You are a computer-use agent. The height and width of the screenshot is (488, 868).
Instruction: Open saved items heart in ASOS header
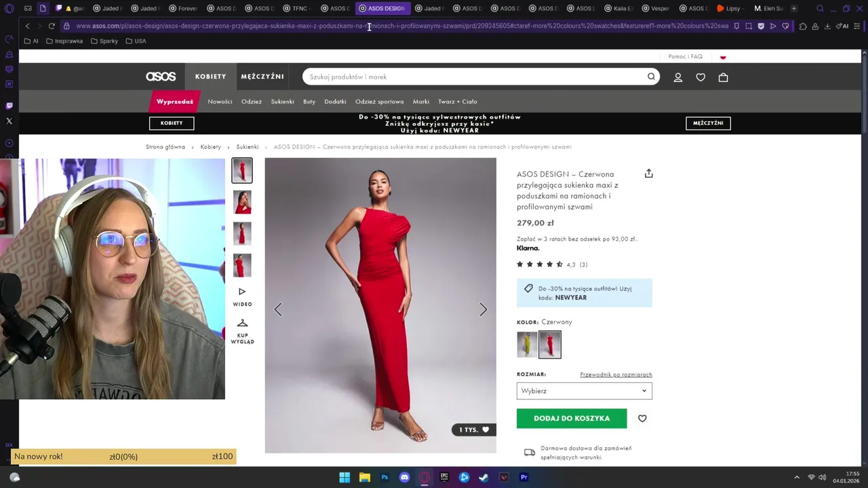coord(701,77)
